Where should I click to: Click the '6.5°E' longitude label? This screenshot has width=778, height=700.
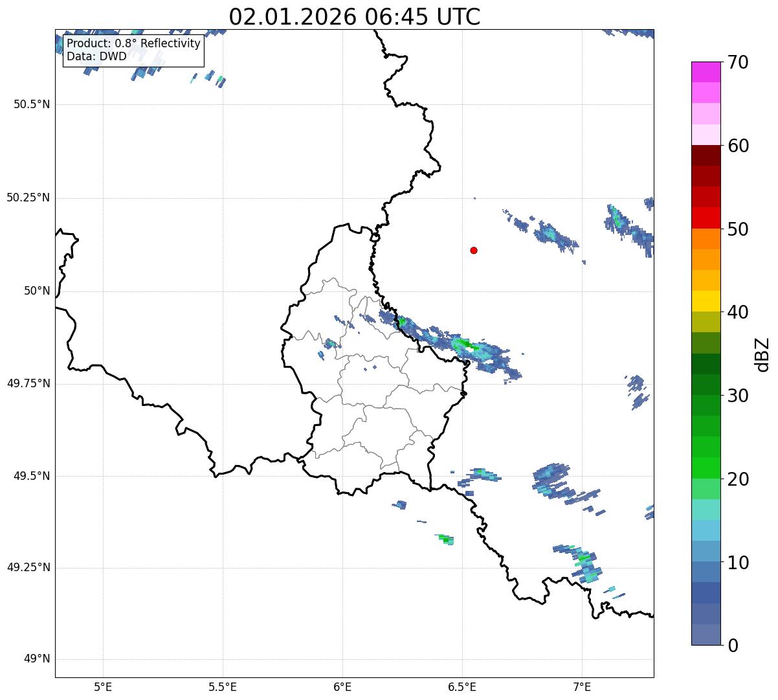tap(462, 686)
